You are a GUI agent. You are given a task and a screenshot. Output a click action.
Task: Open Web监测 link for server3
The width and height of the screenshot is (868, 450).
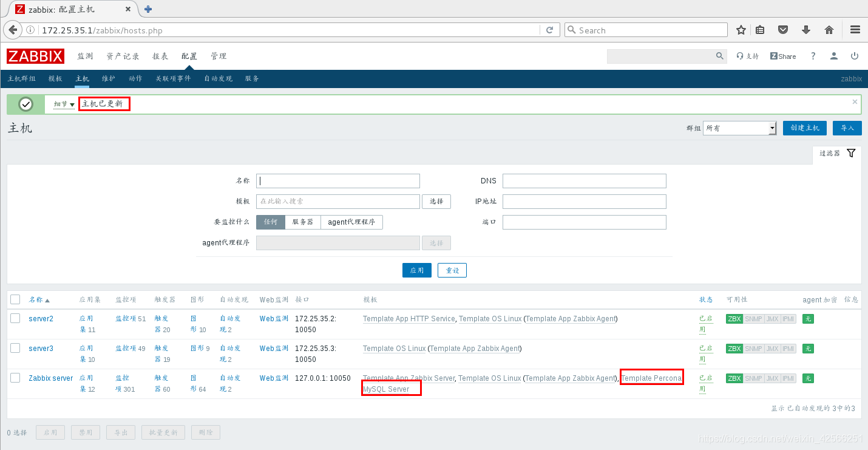tap(274, 349)
